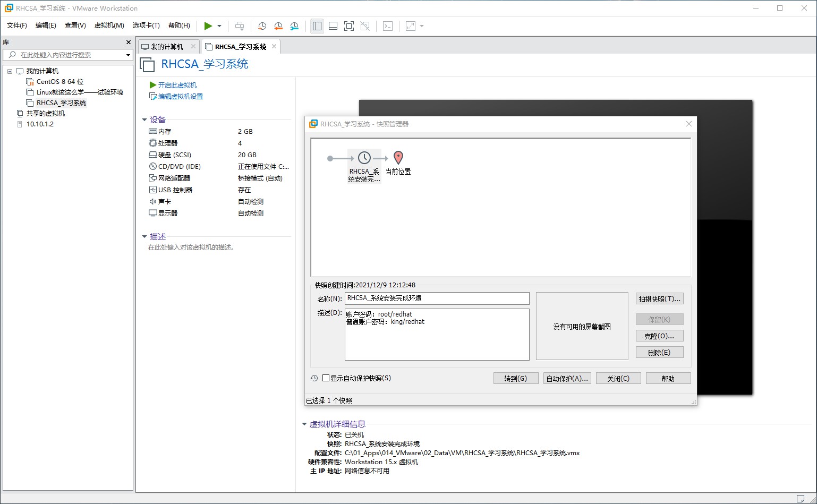Click the green power on toolbar button

(x=208, y=26)
